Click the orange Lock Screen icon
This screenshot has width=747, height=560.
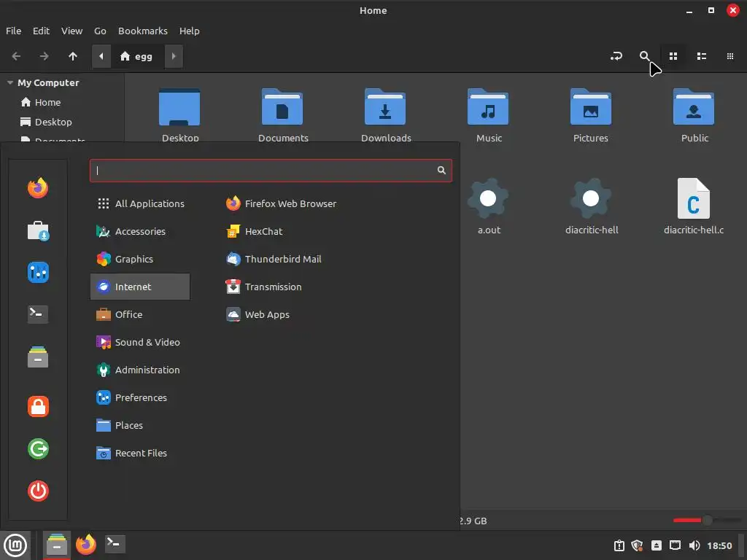coord(38,406)
